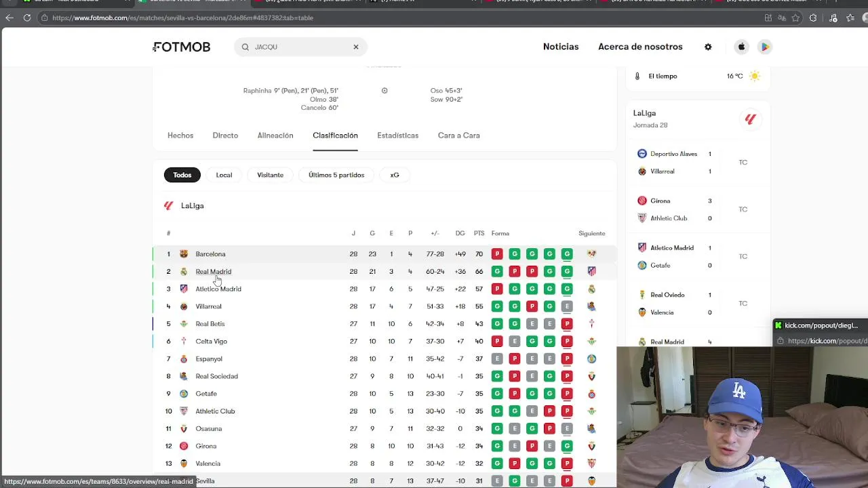Click Osasuna crest in standings
The width and height of the screenshot is (868, 488).
coord(184,428)
